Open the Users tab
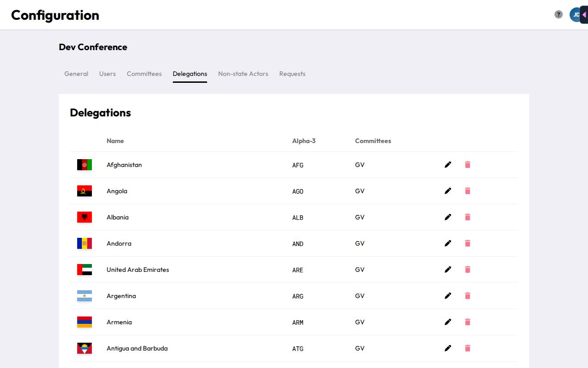588x368 pixels. pos(107,74)
